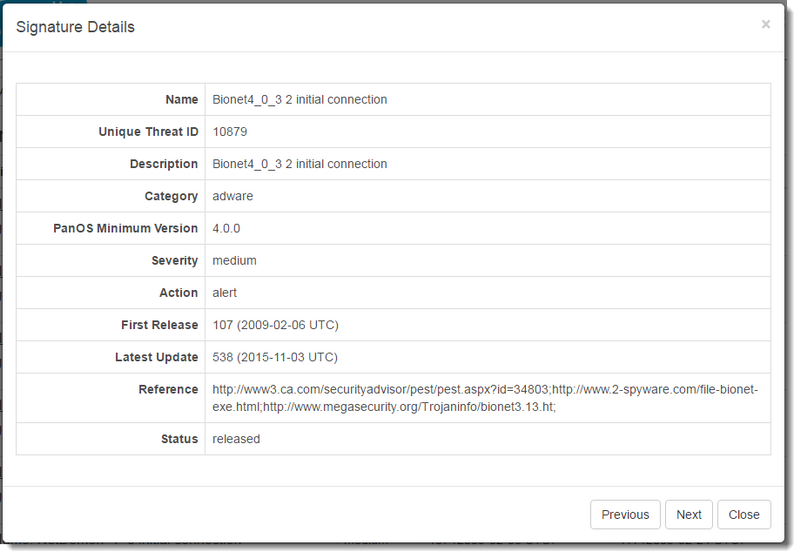The image size is (800, 557).
Task: Click the Signature Details title
Action: tap(75, 27)
